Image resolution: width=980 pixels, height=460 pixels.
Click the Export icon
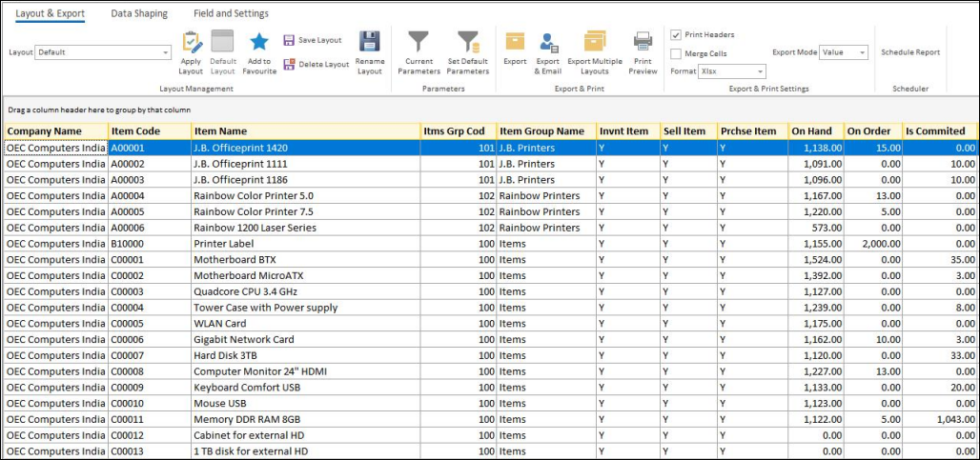pos(515,42)
